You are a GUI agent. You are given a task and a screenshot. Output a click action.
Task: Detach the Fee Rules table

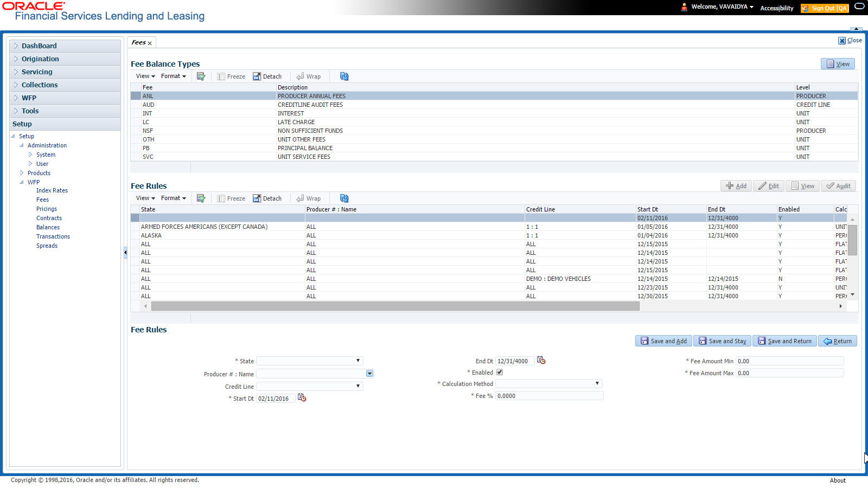(267, 198)
